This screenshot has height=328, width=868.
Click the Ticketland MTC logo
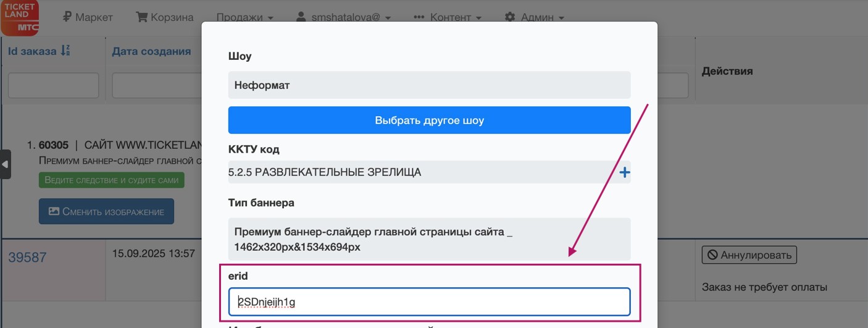click(x=20, y=17)
